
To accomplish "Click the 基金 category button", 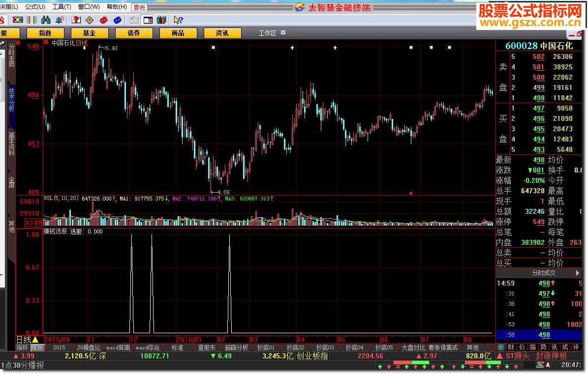I will 90,33.
